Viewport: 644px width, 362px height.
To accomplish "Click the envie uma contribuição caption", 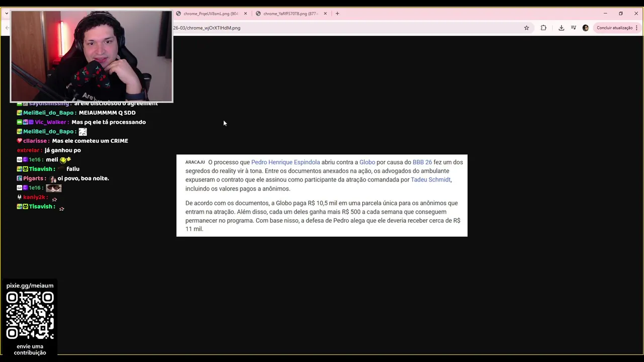I will (x=30, y=349).
